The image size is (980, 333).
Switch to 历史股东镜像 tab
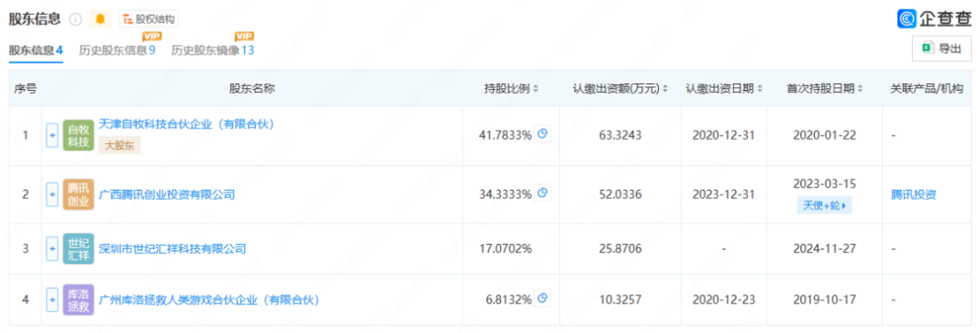213,50
